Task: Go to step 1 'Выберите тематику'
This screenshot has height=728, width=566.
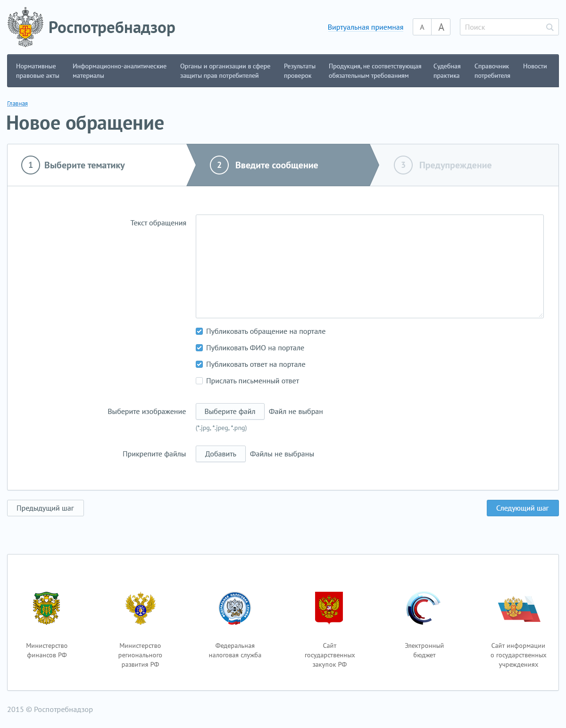Action: tap(84, 165)
